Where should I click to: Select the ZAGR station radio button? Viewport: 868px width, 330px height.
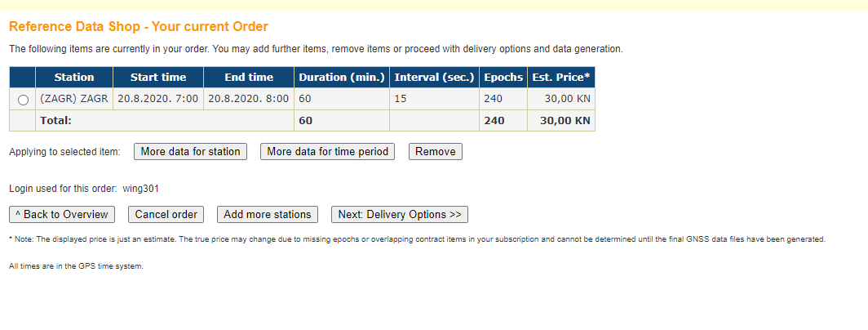pyautogui.click(x=23, y=100)
